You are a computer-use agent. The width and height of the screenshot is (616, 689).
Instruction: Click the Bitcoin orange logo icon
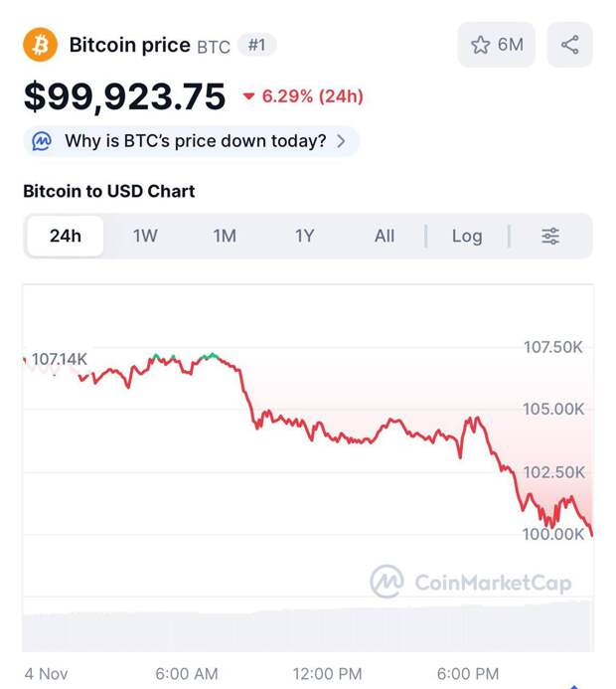[41, 45]
